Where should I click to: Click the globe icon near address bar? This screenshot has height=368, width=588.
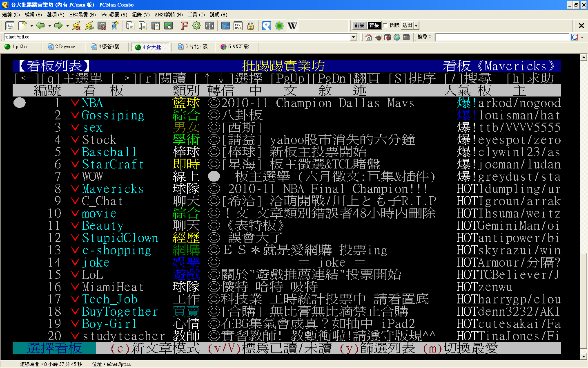tap(397, 37)
